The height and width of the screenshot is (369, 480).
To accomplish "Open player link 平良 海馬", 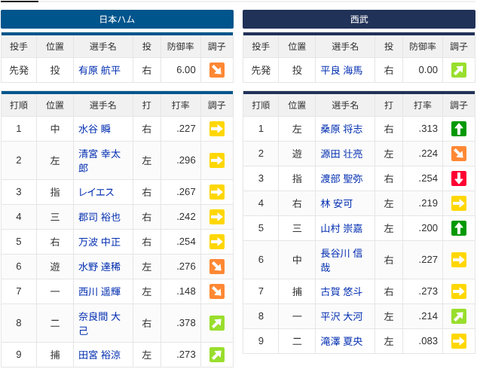I will [341, 70].
